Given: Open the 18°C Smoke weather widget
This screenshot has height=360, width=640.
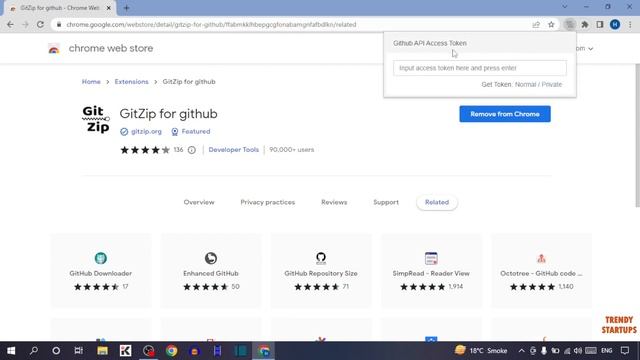Looking at the screenshot, I should pyautogui.click(x=481, y=350).
